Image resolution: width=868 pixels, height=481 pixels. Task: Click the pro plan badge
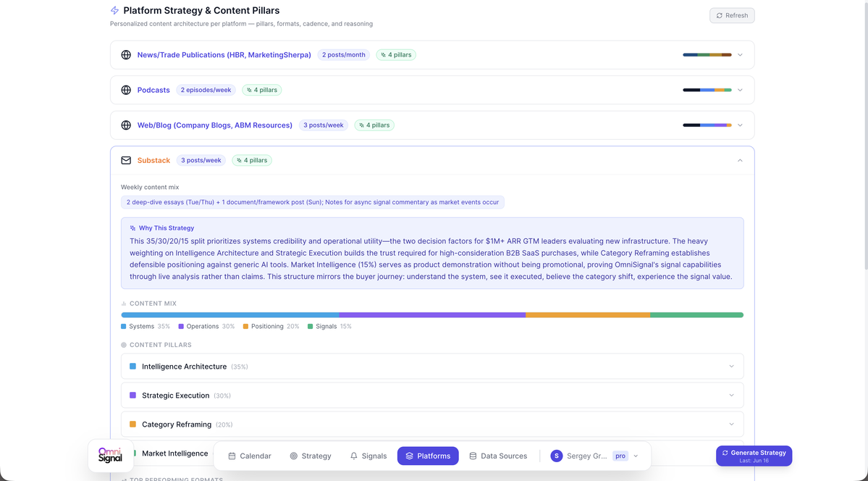620,456
